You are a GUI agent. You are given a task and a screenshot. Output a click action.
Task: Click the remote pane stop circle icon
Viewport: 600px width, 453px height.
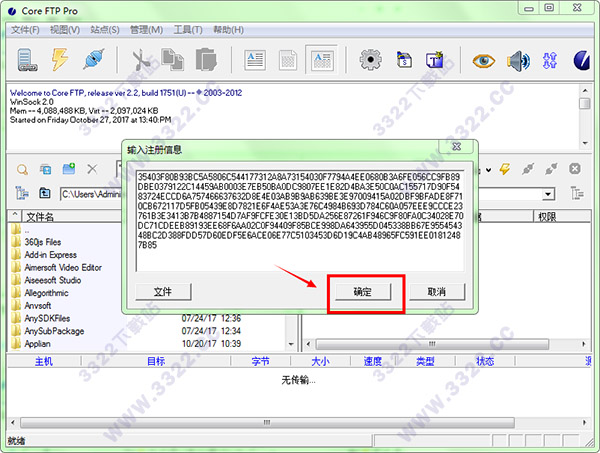click(575, 169)
